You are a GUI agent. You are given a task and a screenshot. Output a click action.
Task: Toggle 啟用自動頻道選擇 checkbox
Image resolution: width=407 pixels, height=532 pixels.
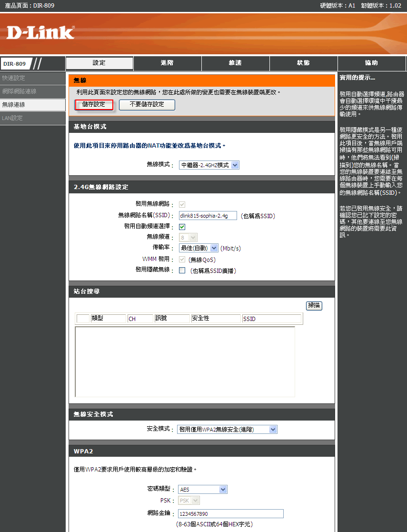pos(182,227)
